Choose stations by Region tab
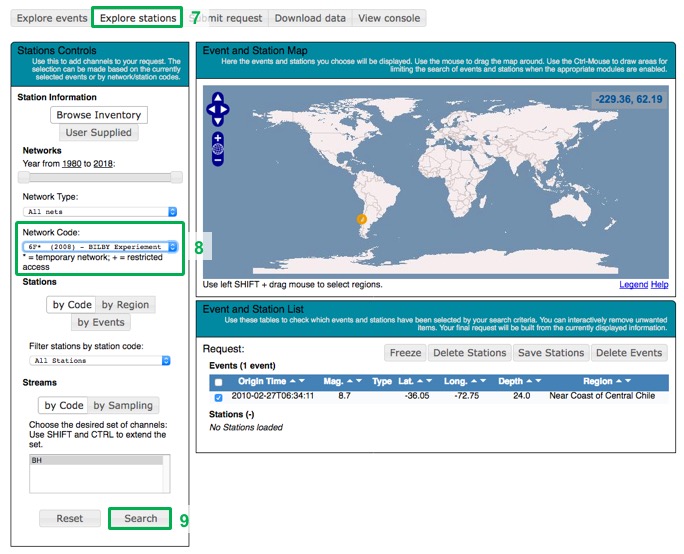Viewport: 684px width, 554px height. click(x=125, y=304)
